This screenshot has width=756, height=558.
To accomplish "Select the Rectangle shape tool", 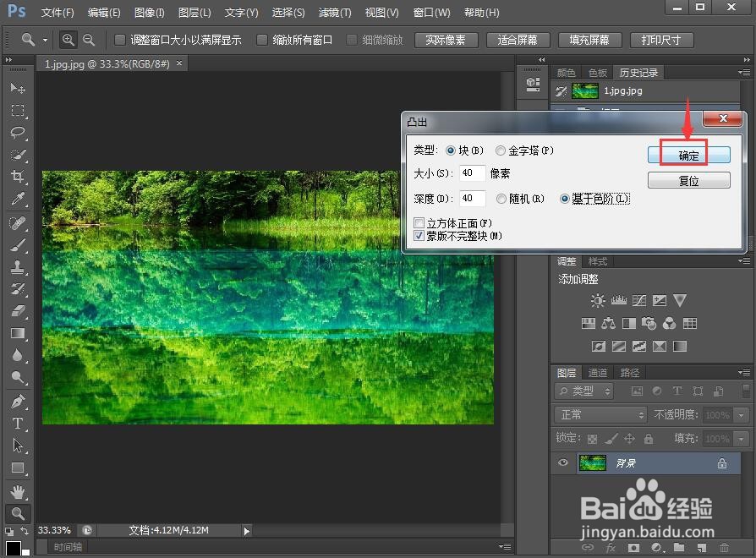I will pyautogui.click(x=18, y=468).
